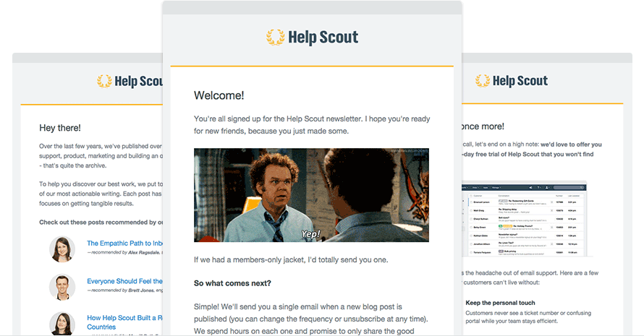Click 'we'd love to offer you' bold text
This screenshot has width=644, height=336.
(571, 145)
